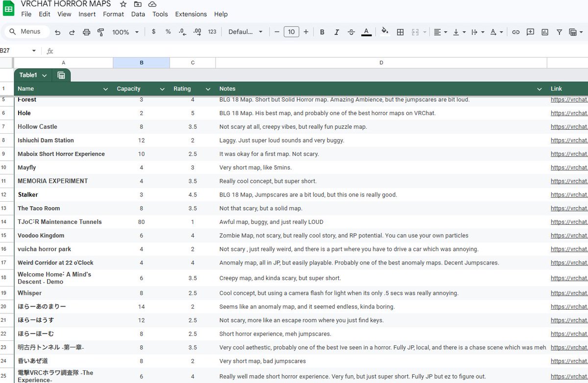
Task: Open the Format menu
Action: point(113,14)
